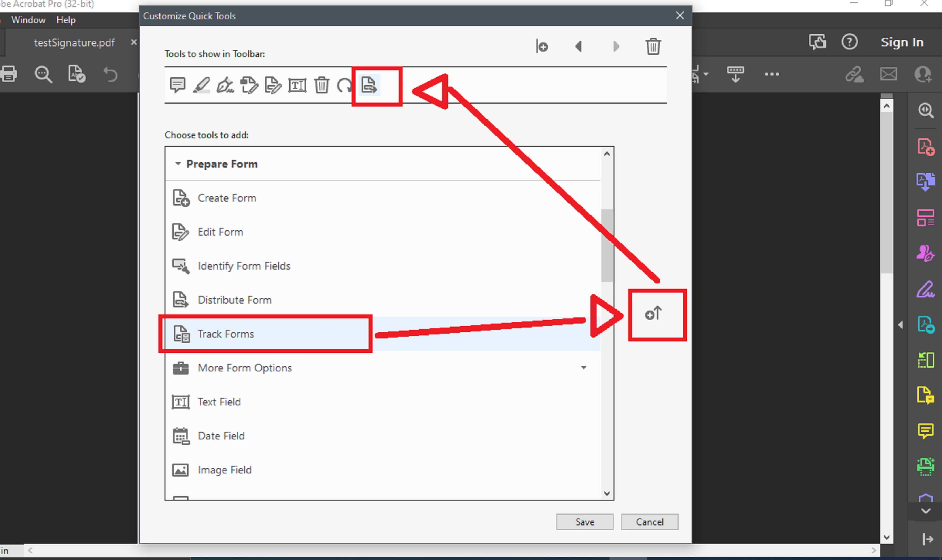This screenshot has width=942, height=560.
Task: Click the Help question mark icon
Action: coord(849,42)
